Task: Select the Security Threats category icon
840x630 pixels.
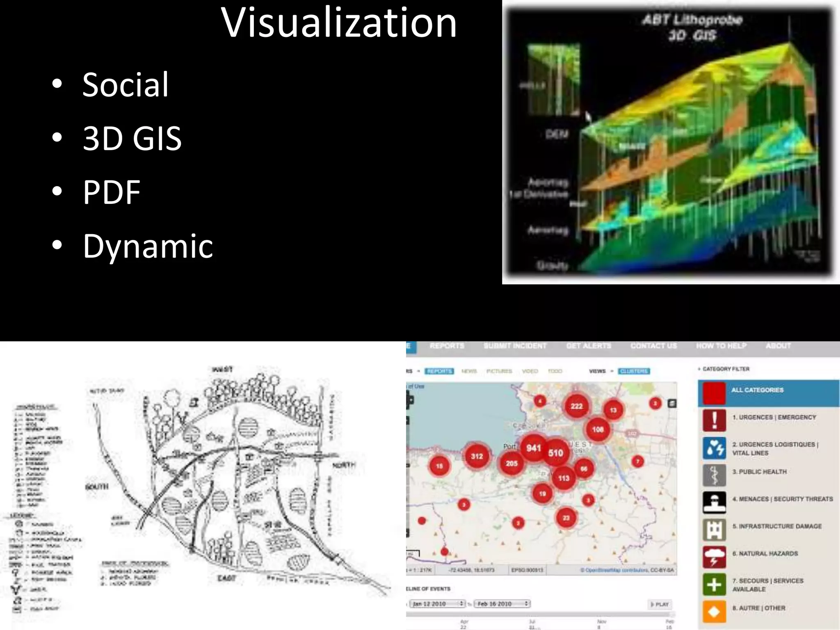Action: pyautogui.click(x=714, y=502)
